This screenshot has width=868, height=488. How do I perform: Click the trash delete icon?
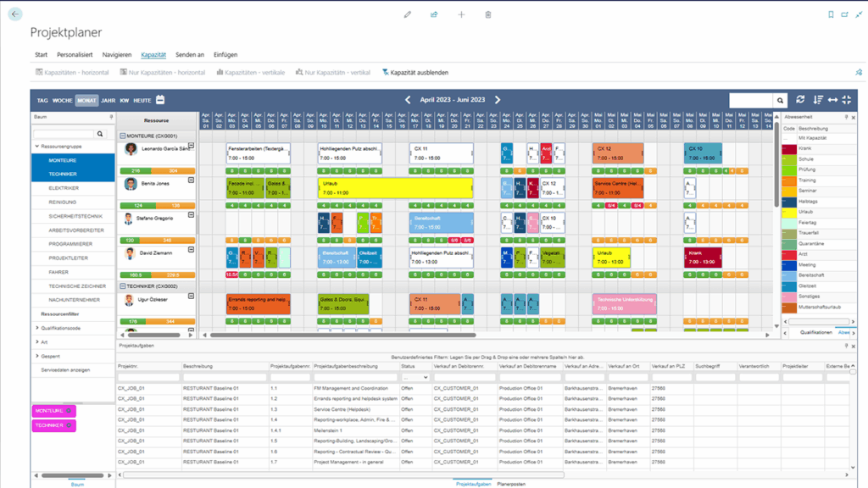click(487, 14)
